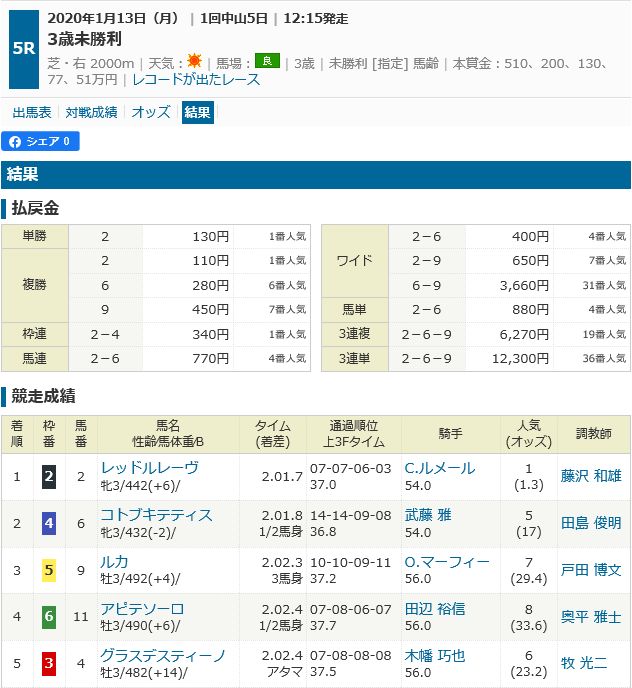Image resolution: width=632 pixels, height=688 pixels.
Task: Click the 5R race number badge
Action: pos(20,49)
